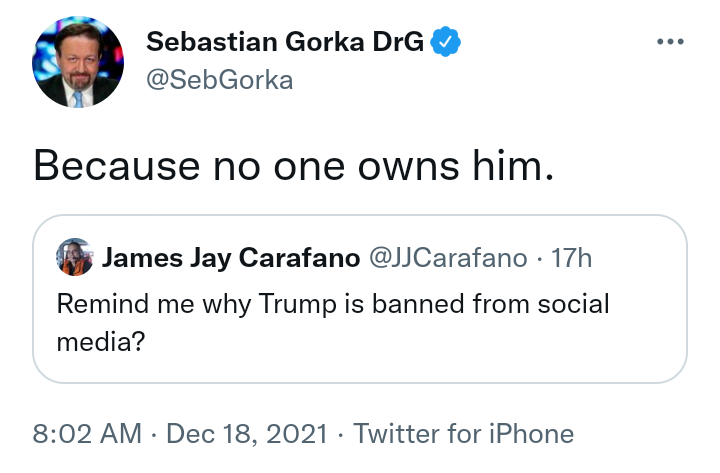Click the word 'Because' in the main tweet

(117, 165)
